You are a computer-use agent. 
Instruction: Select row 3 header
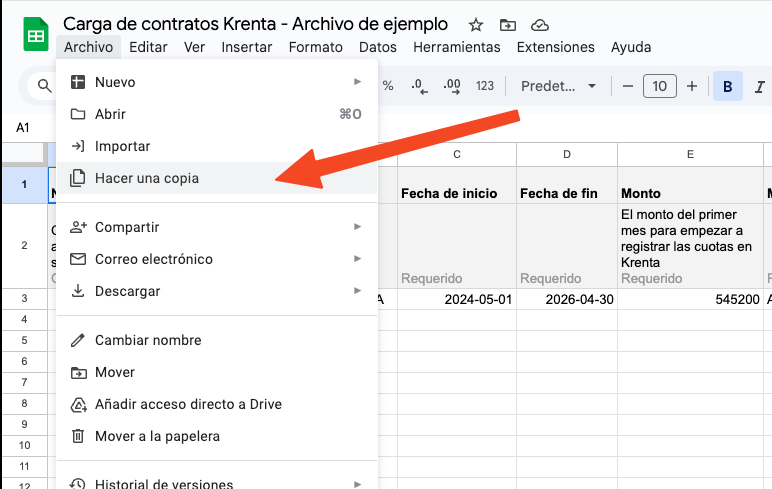tap(24, 298)
